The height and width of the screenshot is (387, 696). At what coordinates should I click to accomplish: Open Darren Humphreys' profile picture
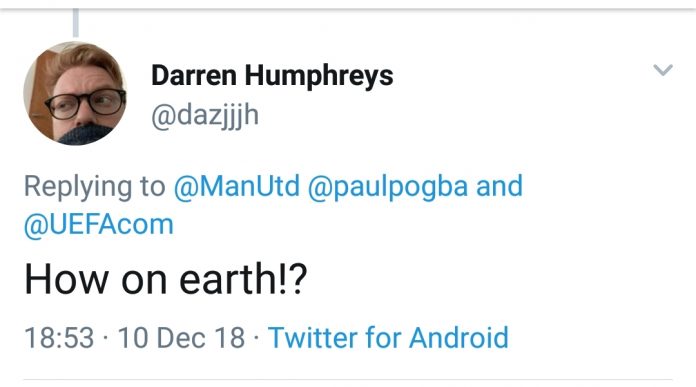point(75,93)
